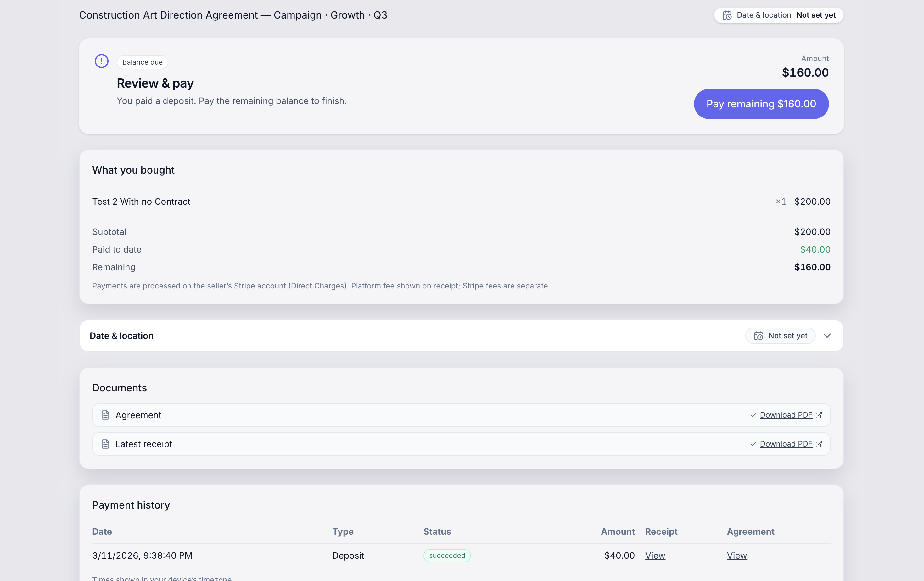
Task: Expand the Date & location section chevron
Action: pos(827,336)
